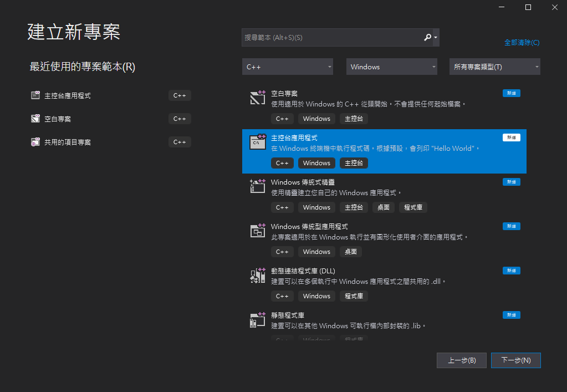Screen dimensions: 567x392
Task: Click the description mentioning .dll
Action: pyautogui.click(x=358, y=281)
